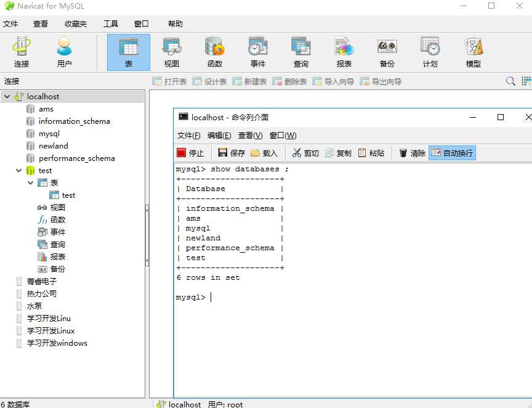532x408 pixels.
Task: Click the search magnifier icon
Action: coord(510,81)
